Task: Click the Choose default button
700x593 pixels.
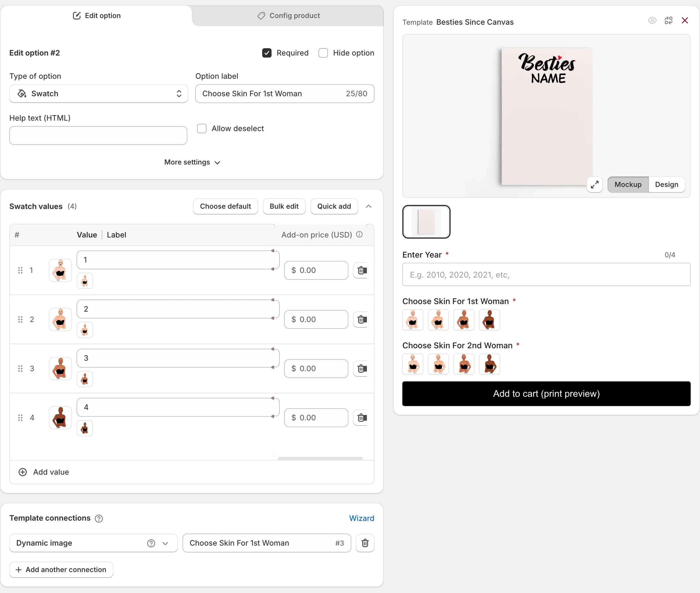Action: point(225,207)
